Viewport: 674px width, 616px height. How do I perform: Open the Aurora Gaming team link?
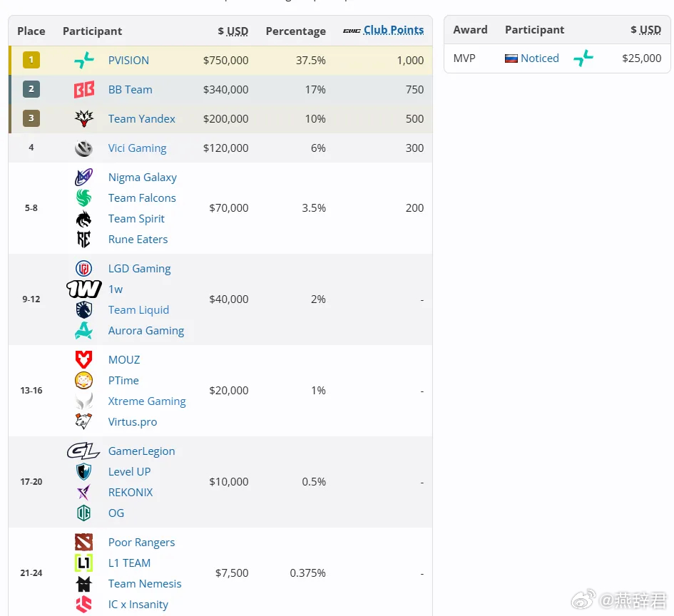(146, 331)
